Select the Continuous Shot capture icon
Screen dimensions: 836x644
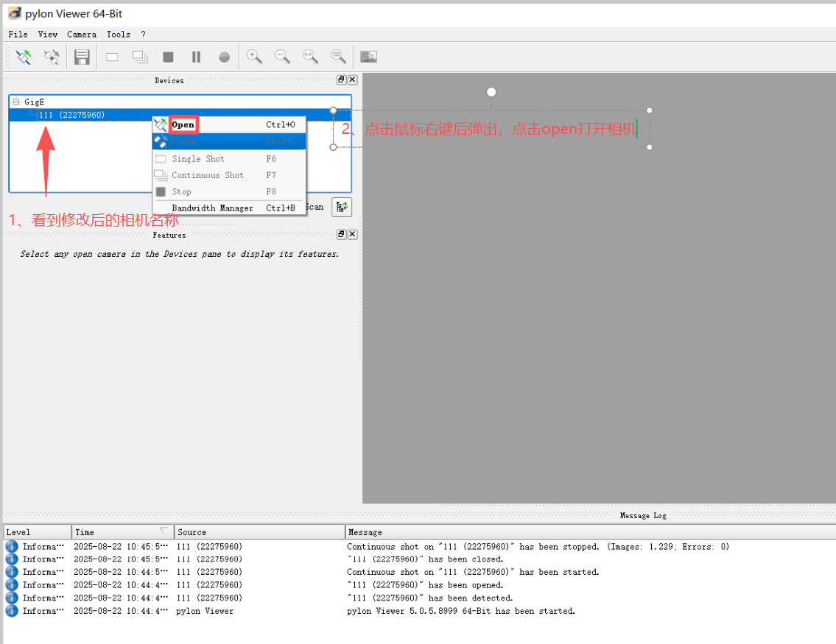tap(139, 57)
